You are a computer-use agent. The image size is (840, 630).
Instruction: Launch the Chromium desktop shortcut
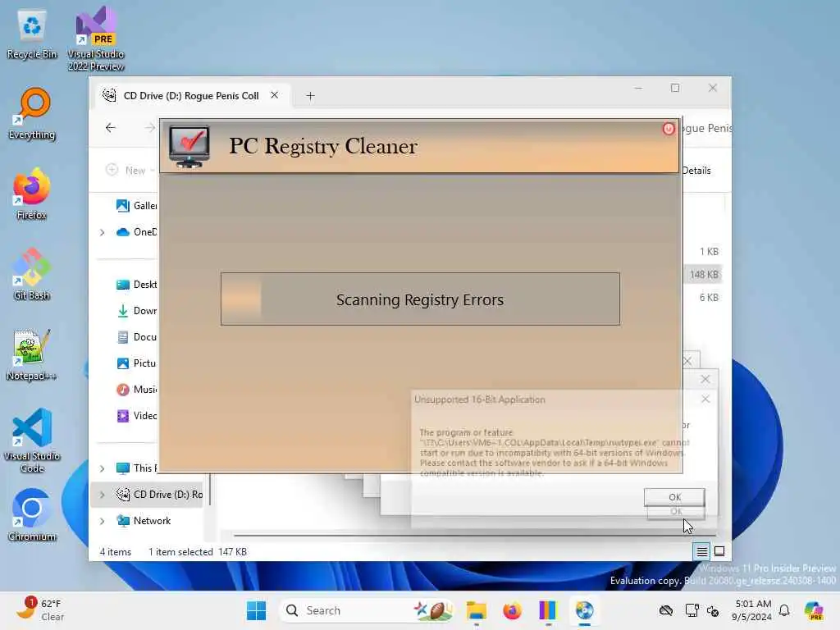[x=32, y=515]
